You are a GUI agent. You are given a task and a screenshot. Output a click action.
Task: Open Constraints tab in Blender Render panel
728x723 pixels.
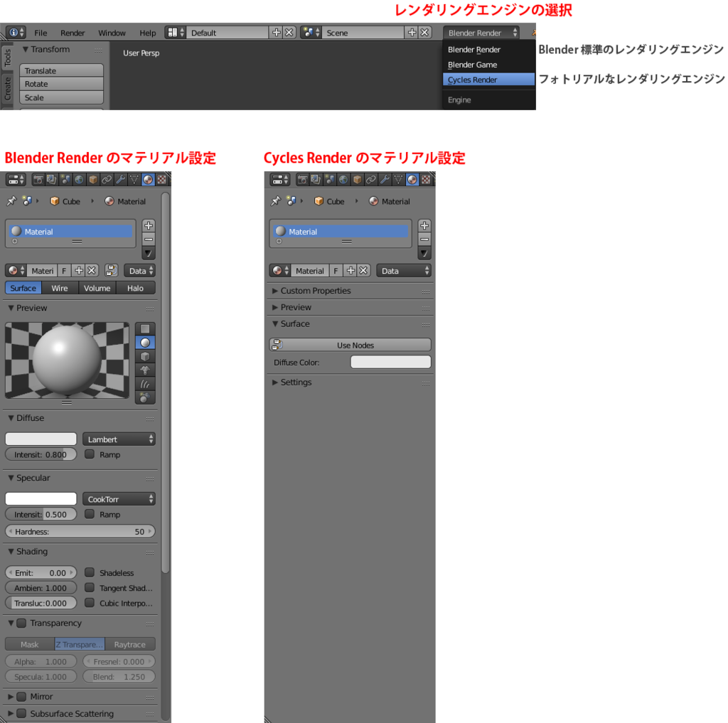[x=107, y=180]
